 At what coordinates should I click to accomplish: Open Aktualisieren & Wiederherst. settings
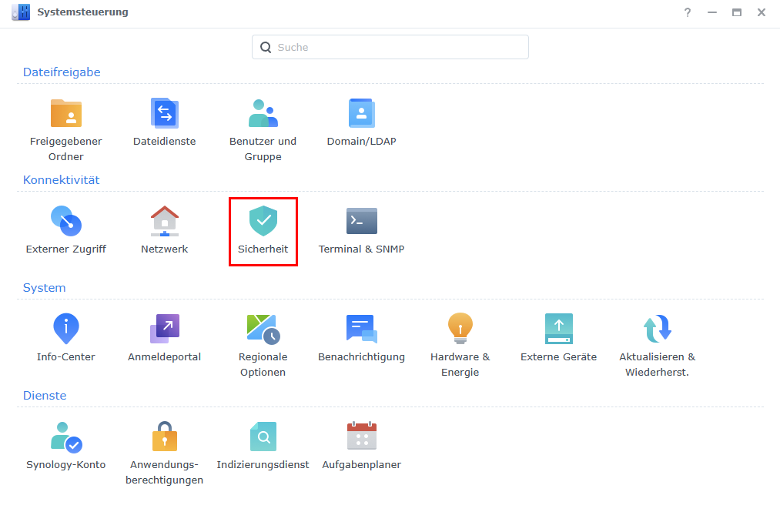(657, 330)
